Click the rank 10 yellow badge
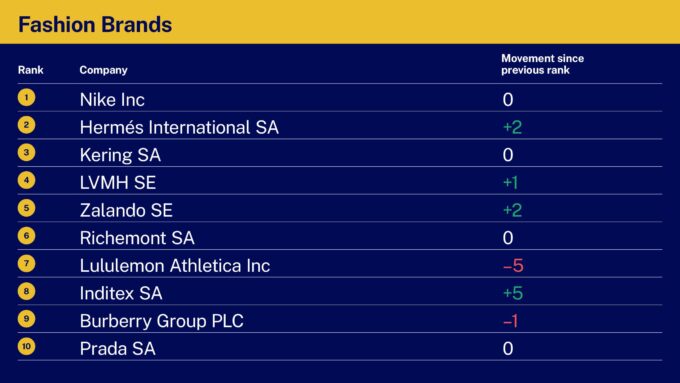This screenshot has width=680, height=383. pos(26,346)
